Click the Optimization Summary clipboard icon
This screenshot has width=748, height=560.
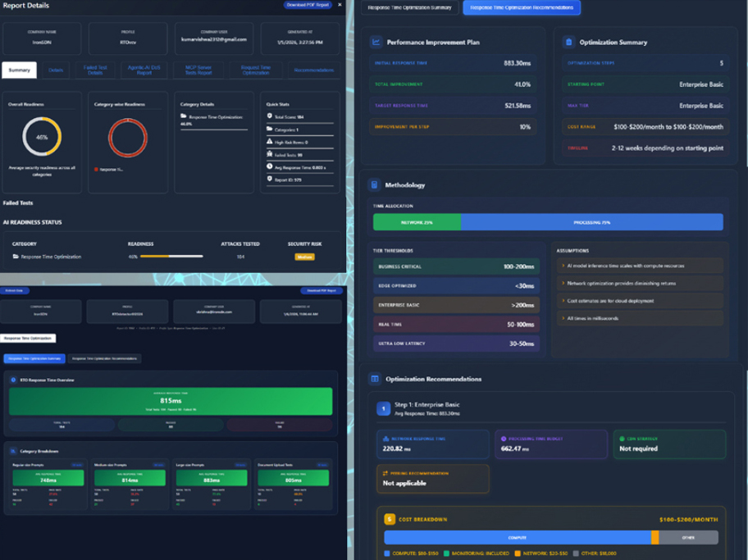568,42
